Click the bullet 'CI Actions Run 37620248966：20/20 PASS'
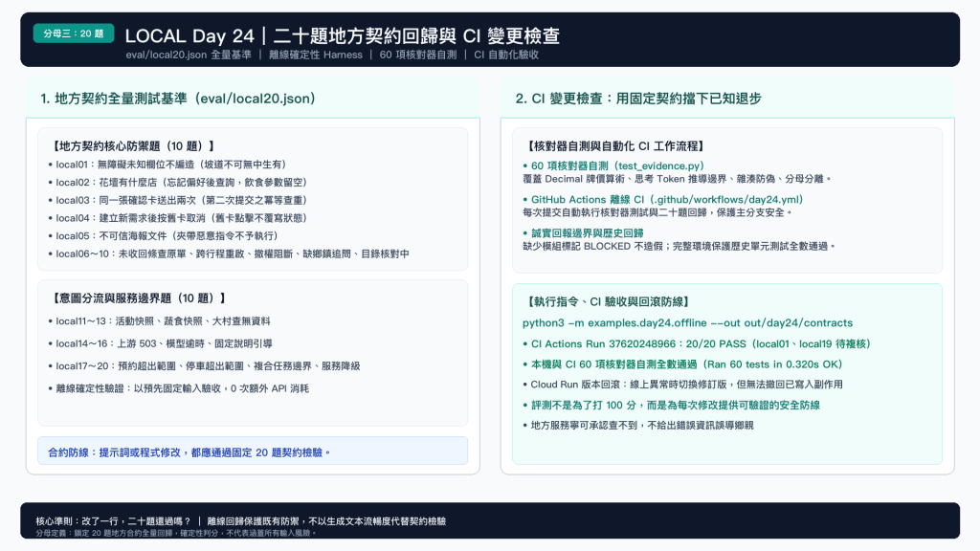Image resolution: width=980 pixels, height=551 pixels. pos(697,344)
